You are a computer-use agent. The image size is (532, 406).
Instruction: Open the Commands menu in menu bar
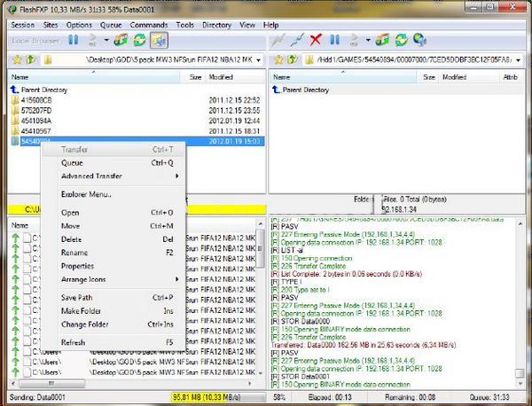coord(148,25)
